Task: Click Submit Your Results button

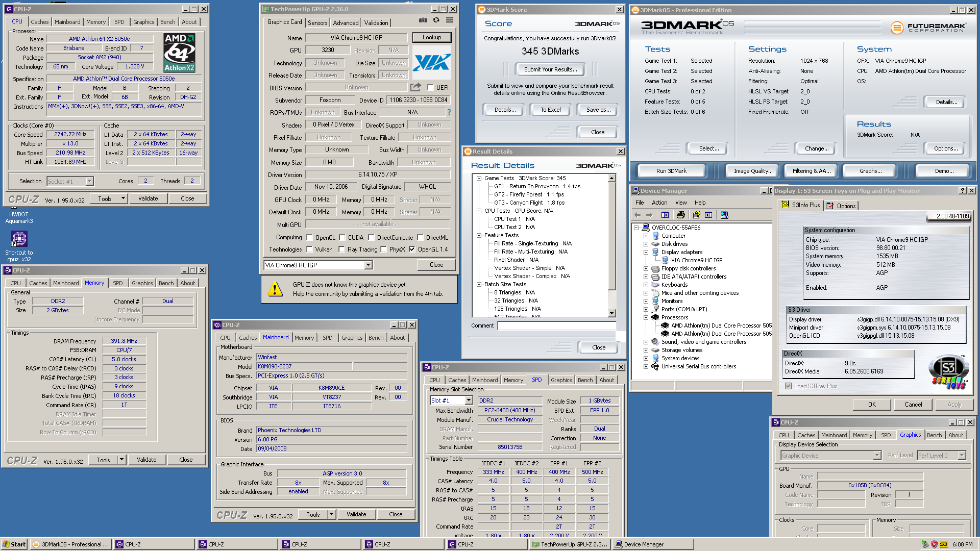Action: [550, 69]
